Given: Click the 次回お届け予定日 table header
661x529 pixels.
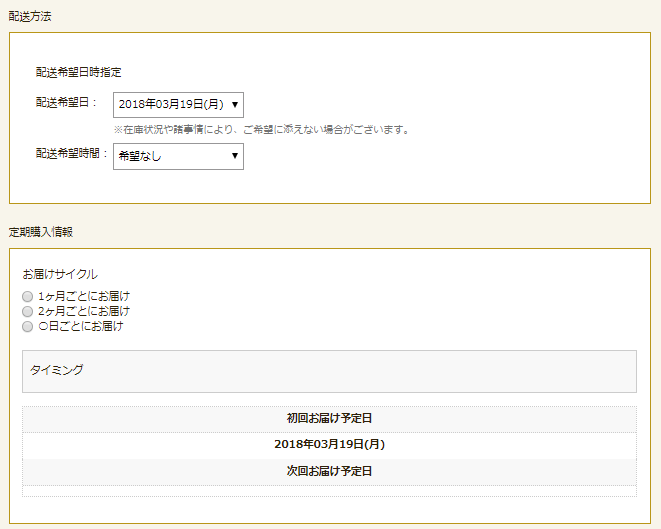Looking at the screenshot, I should (x=329, y=471).
